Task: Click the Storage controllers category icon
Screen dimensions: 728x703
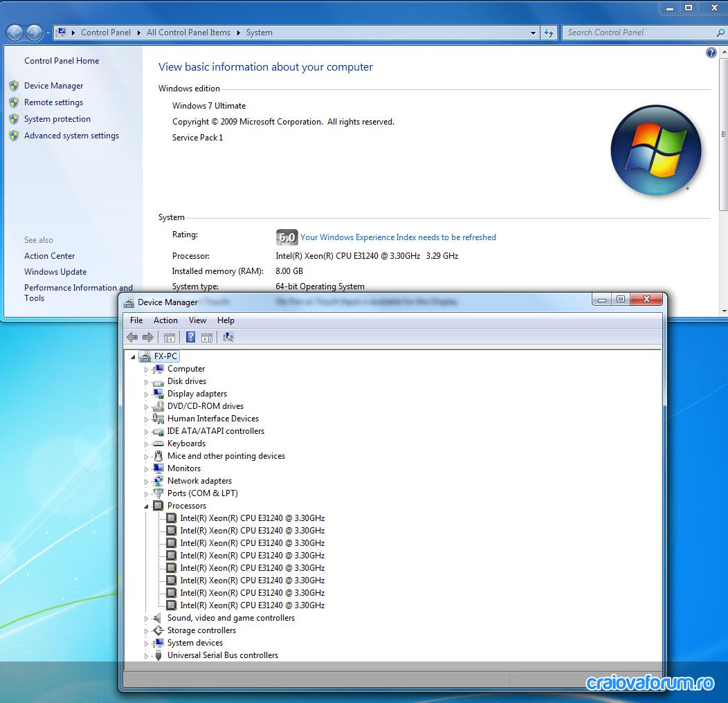Action: (158, 630)
